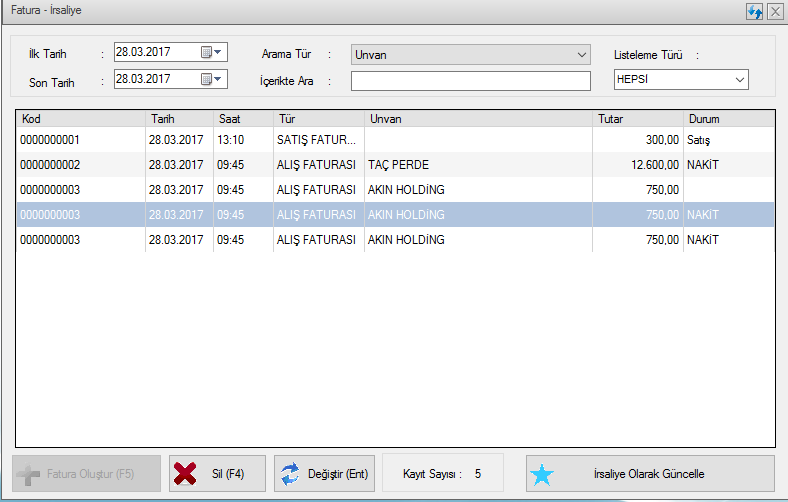The height and width of the screenshot is (502, 788).
Task: Click the restore window icon in title bar
Action: coord(755,12)
